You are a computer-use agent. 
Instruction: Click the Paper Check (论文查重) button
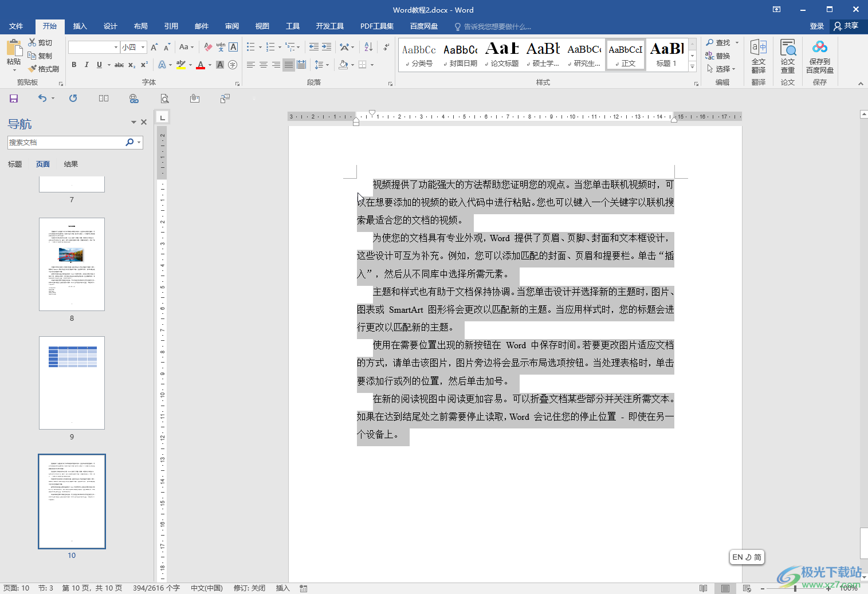[788, 57]
